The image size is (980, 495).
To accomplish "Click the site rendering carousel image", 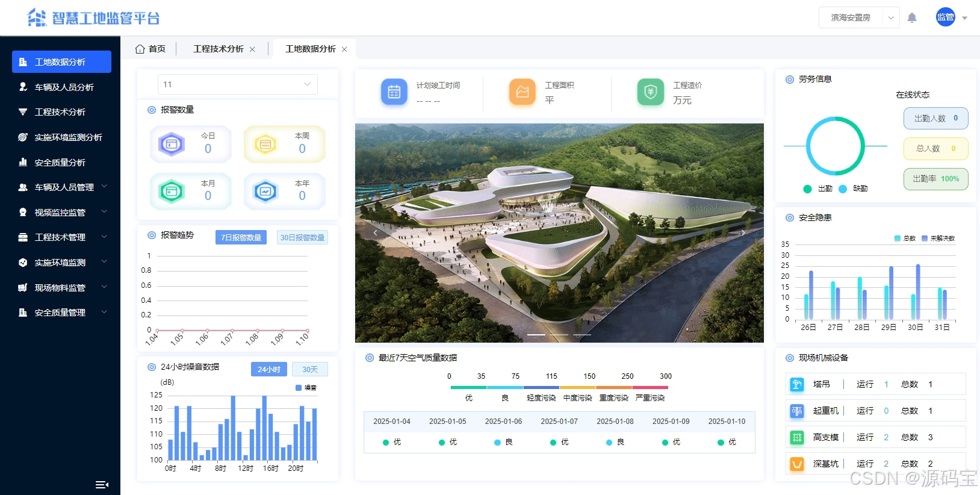I will (559, 233).
